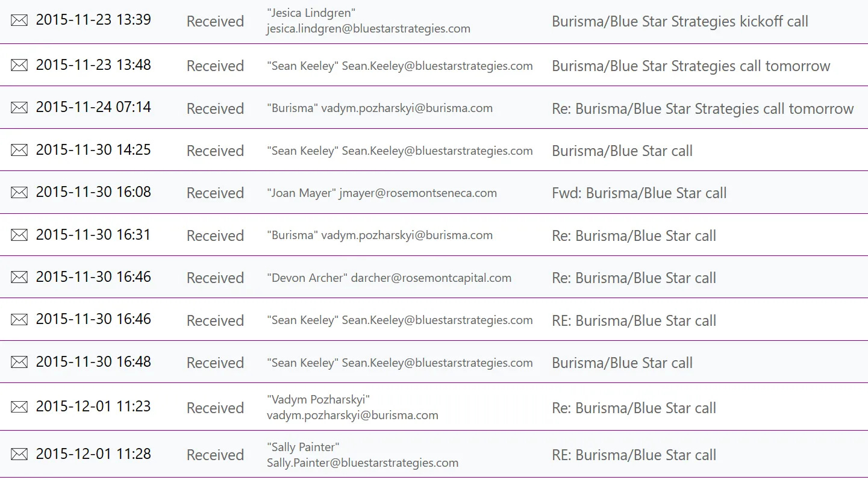Click 'Received' status in Joan Mayer row
868x480 pixels.
pyautogui.click(x=215, y=193)
